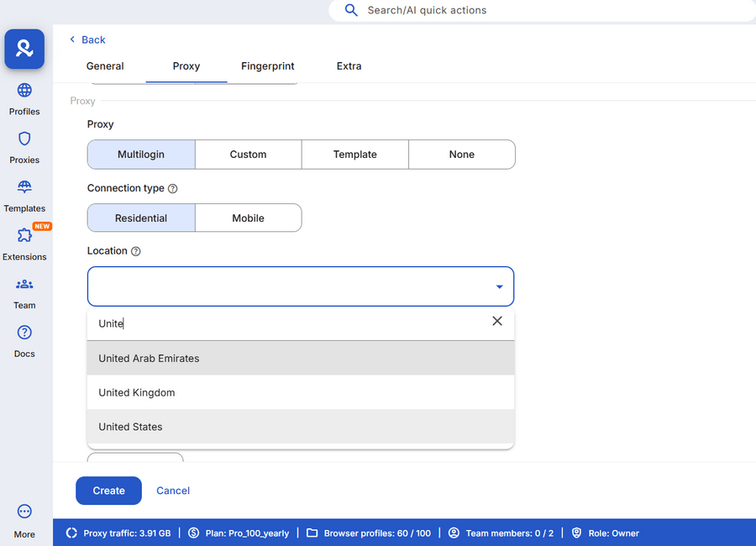Viewport: 756px width, 546px height.
Task: Select United Kingdom from the list
Action: 136,392
